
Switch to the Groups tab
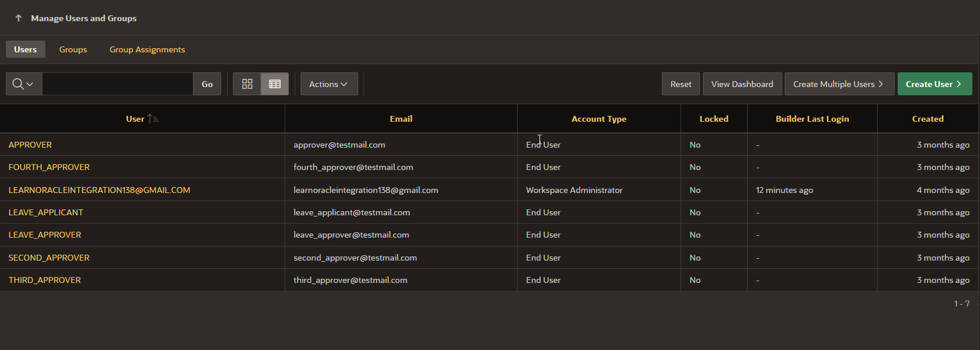tap(73, 49)
